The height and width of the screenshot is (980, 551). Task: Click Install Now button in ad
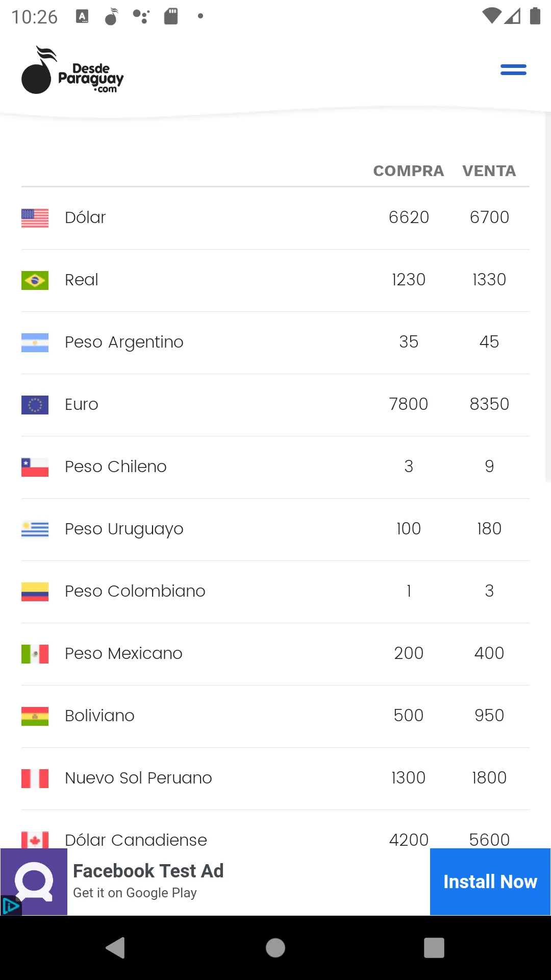[490, 881]
